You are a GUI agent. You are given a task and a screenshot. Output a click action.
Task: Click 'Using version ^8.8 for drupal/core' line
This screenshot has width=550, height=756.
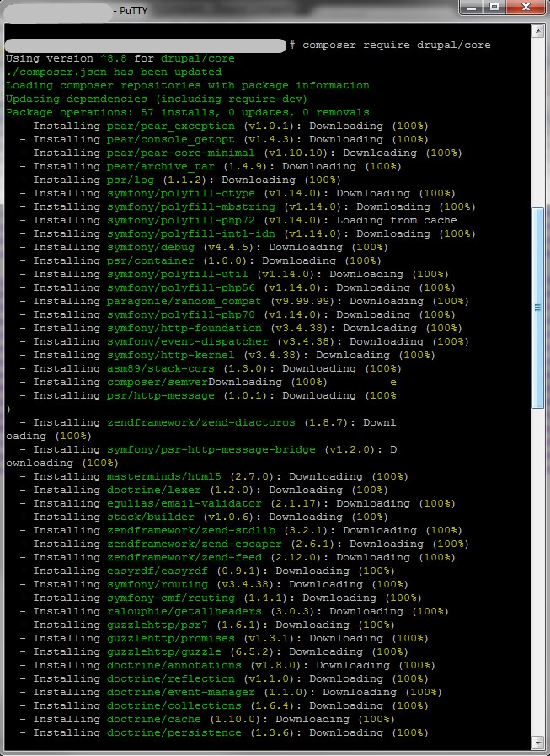[120, 58]
